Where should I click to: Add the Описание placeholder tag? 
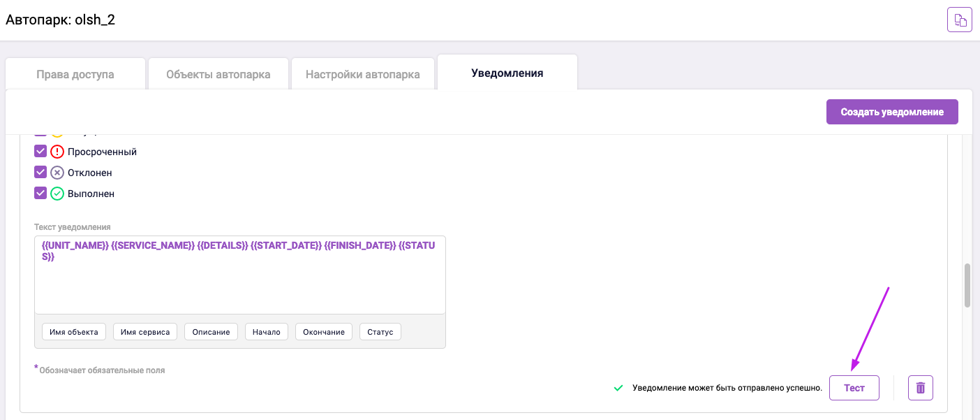(x=211, y=332)
